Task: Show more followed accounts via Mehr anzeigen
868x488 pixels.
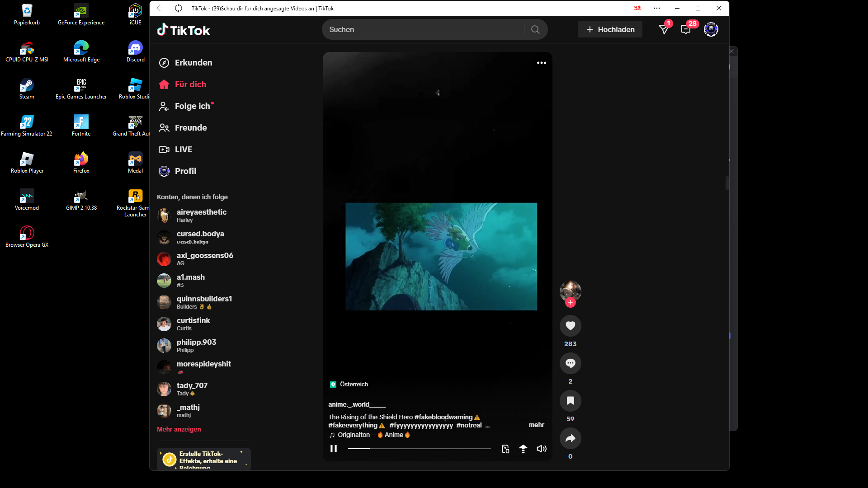Action: 179,429
